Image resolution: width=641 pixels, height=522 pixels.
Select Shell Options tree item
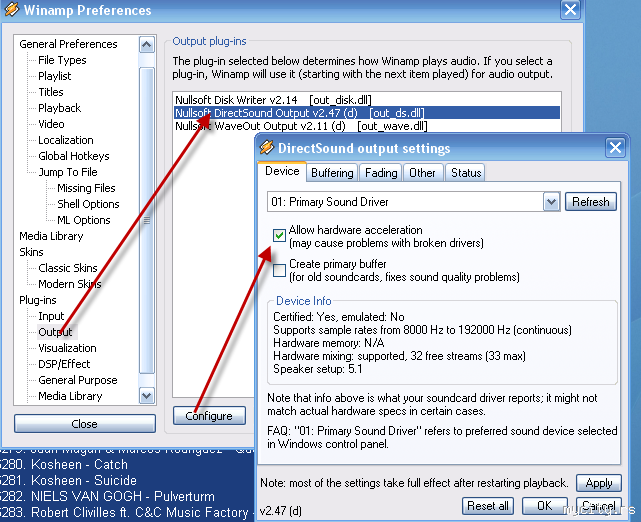click(88, 204)
